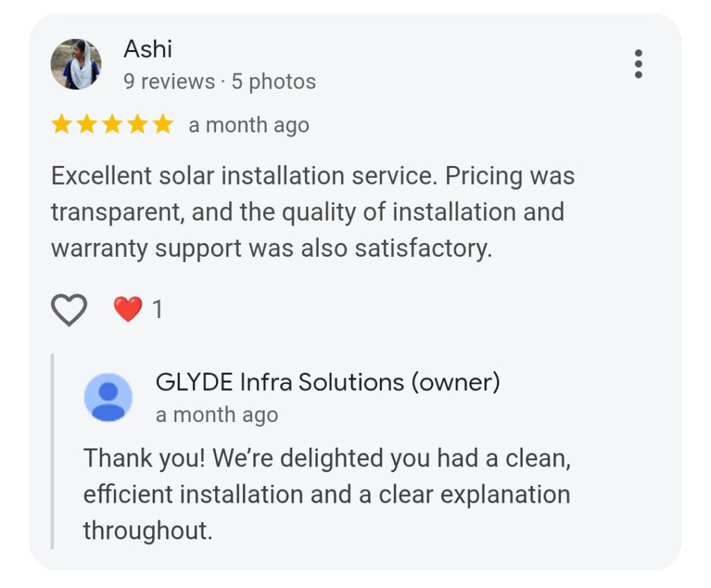
Task: Click the review's "a month ago" timestamp
Action: [x=249, y=125]
